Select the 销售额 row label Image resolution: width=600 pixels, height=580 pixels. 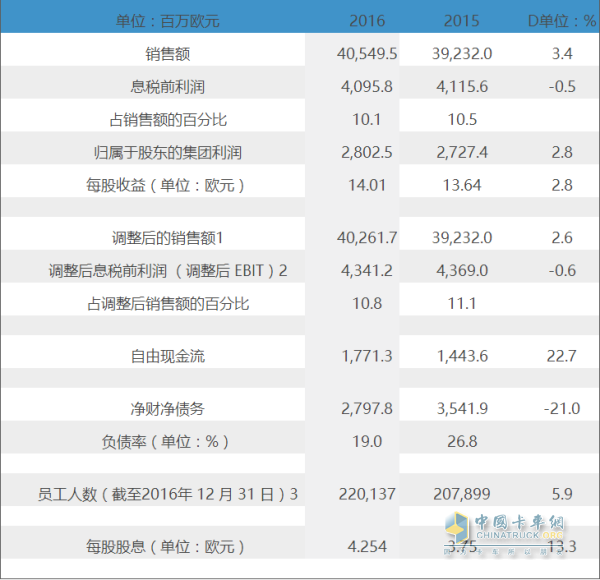pos(168,53)
